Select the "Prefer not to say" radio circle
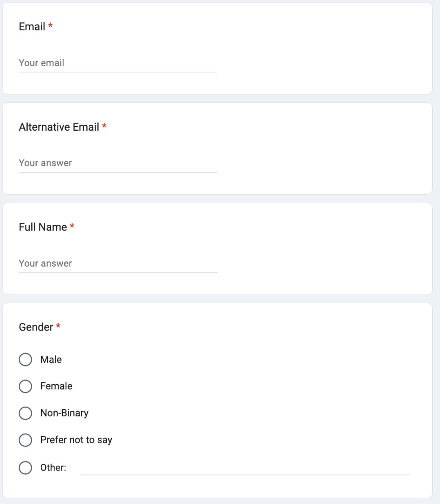This screenshot has width=440, height=504. point(25,440)
